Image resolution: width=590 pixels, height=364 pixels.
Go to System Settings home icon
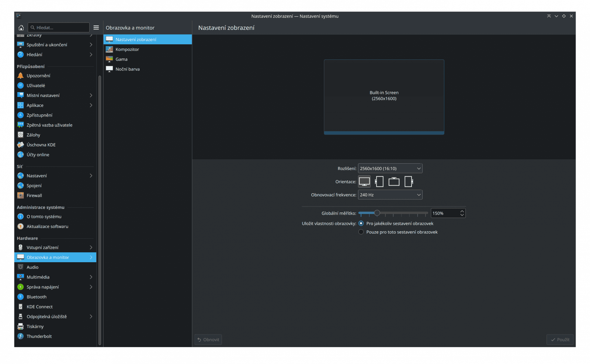21,28
